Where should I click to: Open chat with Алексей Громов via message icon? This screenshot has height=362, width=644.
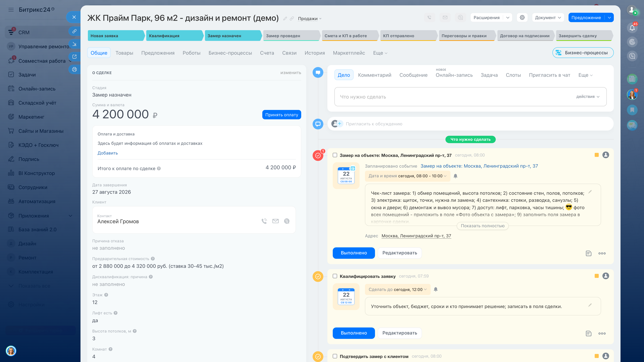click(287, 221)
